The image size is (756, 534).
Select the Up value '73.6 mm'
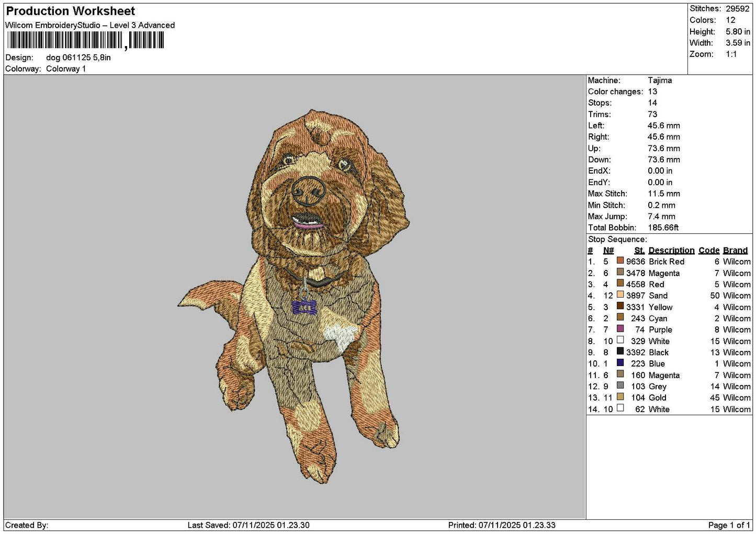click(664, 149)
